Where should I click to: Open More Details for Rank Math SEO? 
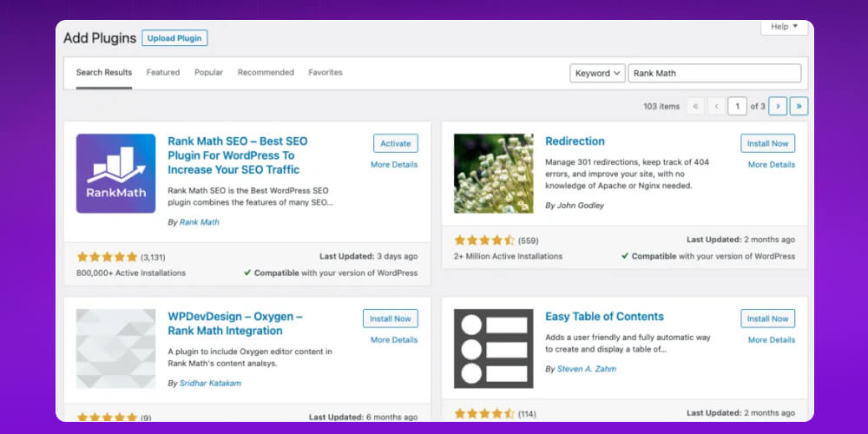point(394,164)
